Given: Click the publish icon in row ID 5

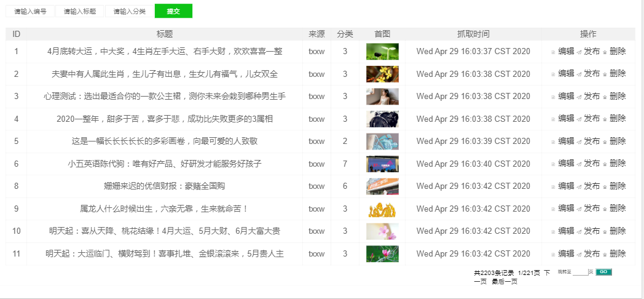Looking at the screenshot, I should click(x=579, y=142).
